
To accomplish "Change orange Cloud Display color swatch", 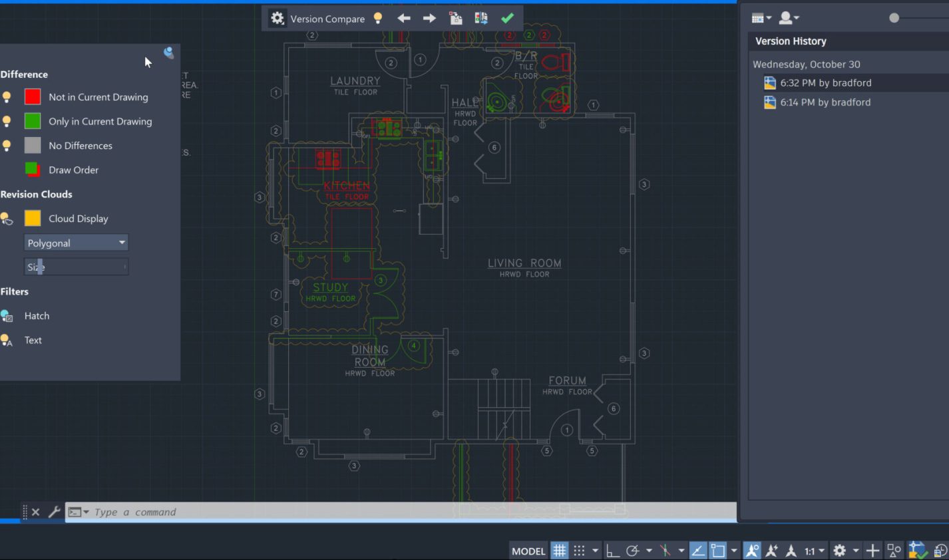I will coord(33,218).
